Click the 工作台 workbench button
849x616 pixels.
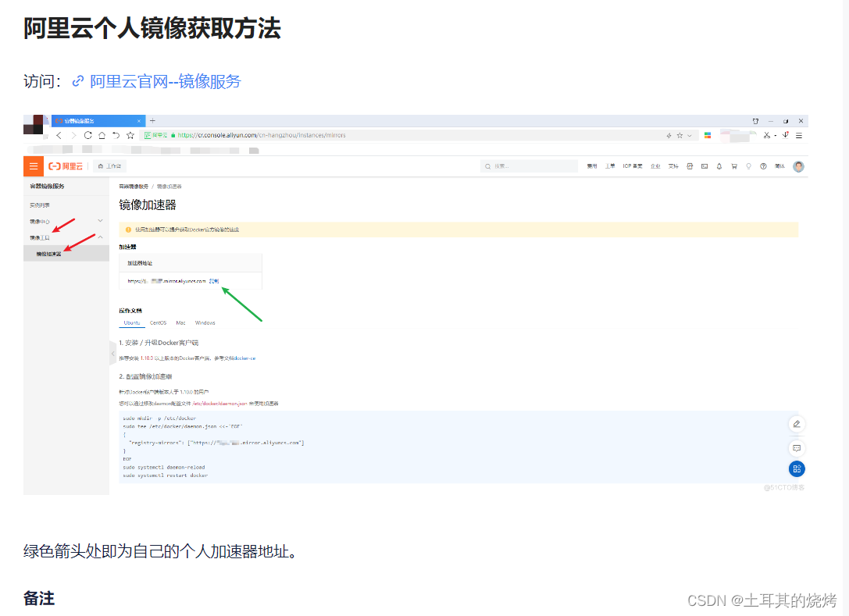point(109,166)
